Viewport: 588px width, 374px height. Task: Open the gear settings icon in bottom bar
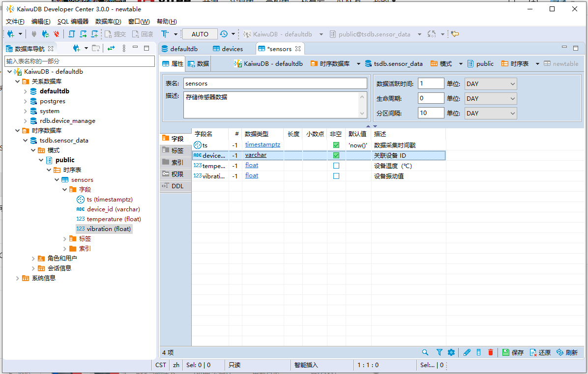tap(451, 352)
